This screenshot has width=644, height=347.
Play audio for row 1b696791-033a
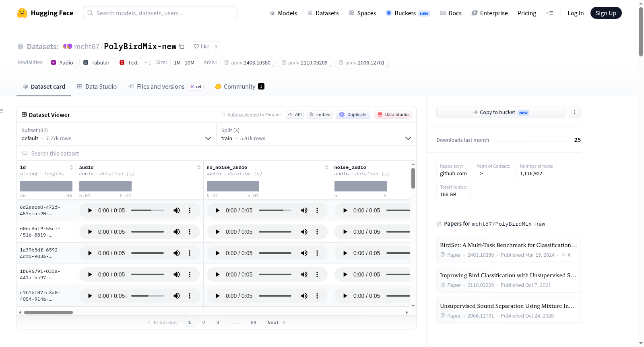pyautogui.click(x=90, y=274)
